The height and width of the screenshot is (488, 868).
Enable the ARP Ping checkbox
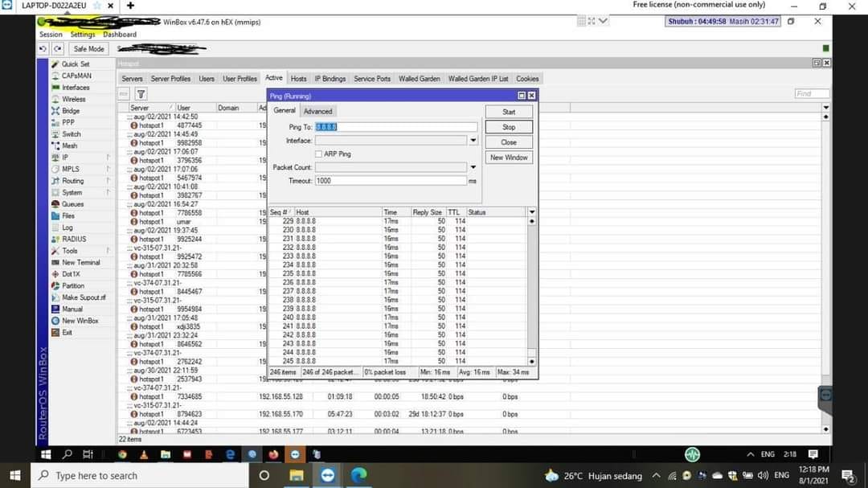pyautogui.click(x=318, y=154)
